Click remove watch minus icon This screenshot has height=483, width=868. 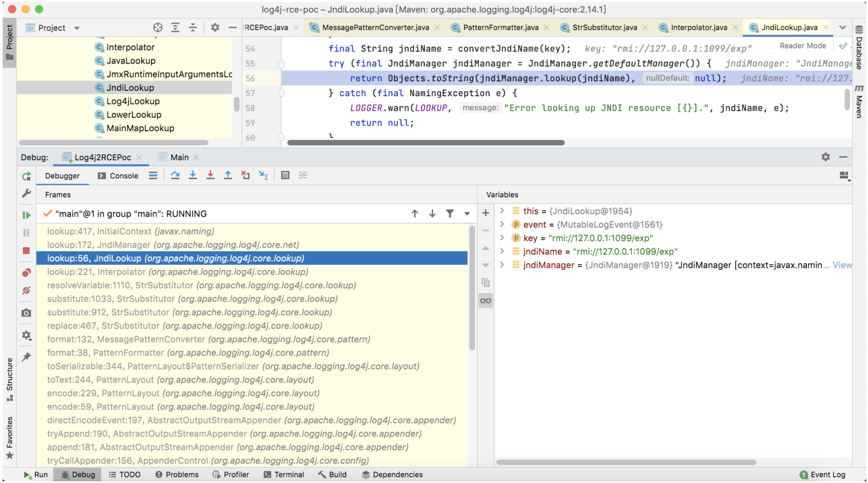coord(486,230)
